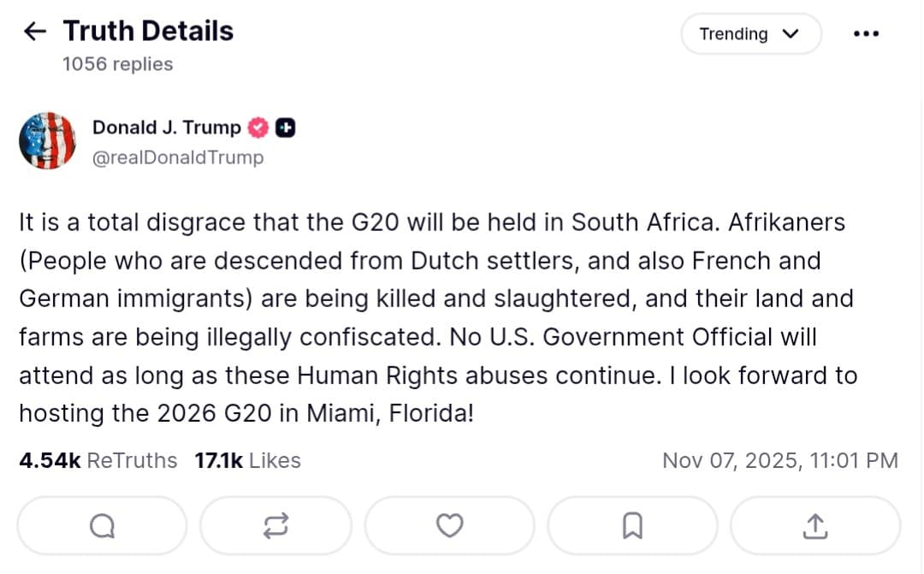
Task: View the 1056 replies
Action: 115,63
